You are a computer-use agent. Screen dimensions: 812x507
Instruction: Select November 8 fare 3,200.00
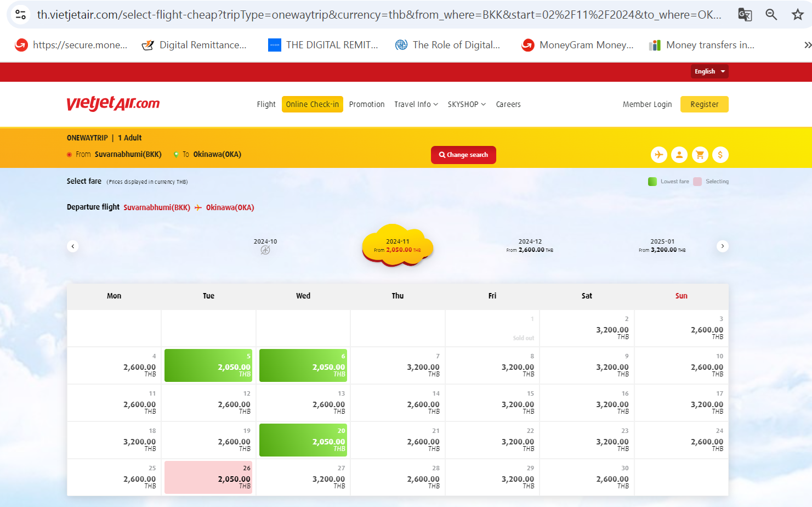click(x=492, y=365)
